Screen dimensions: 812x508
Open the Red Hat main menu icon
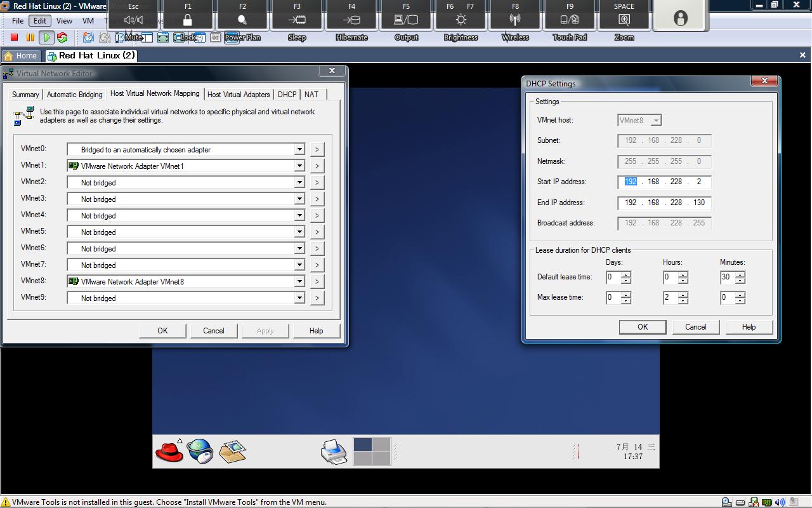click(169, 451)
